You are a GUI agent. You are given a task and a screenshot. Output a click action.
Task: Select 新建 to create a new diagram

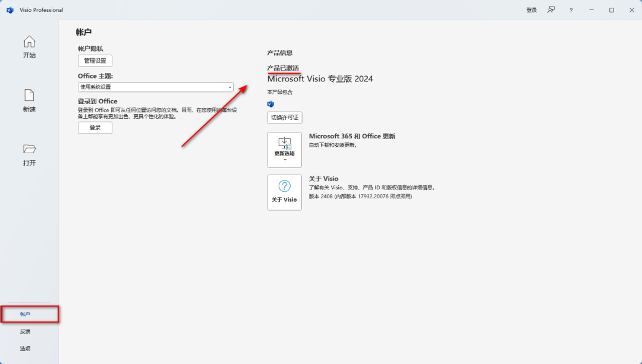click(x=29, y=101)
